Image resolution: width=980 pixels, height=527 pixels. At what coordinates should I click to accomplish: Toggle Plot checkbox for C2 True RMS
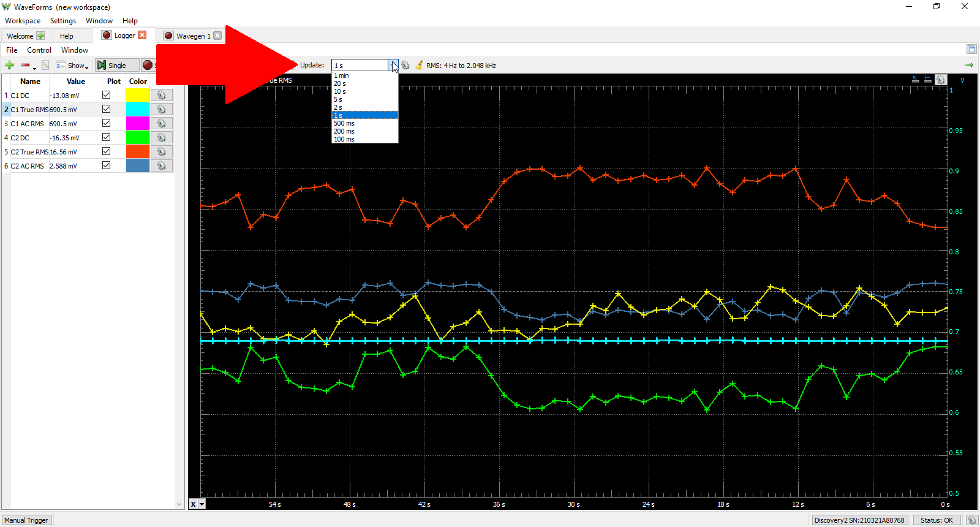tap(106, 151)
